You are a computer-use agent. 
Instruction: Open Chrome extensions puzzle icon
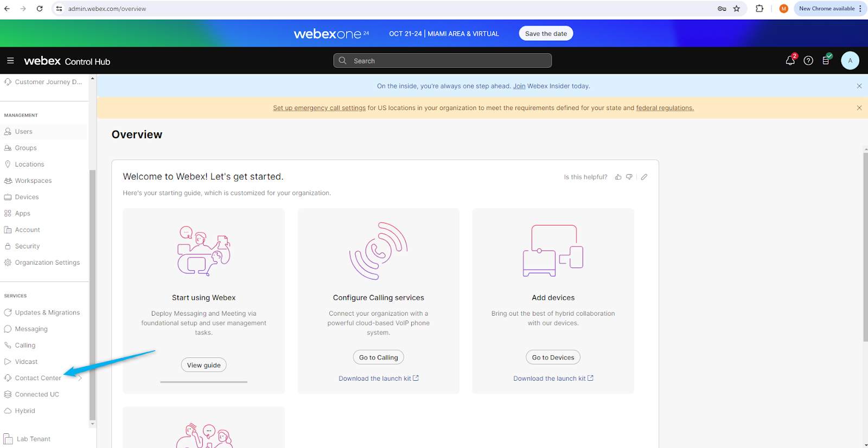coord(759,9)
